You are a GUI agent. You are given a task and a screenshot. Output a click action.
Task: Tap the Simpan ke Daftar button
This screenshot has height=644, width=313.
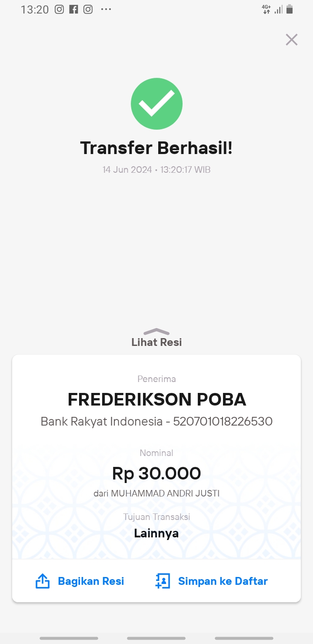(x=211, y=581)
